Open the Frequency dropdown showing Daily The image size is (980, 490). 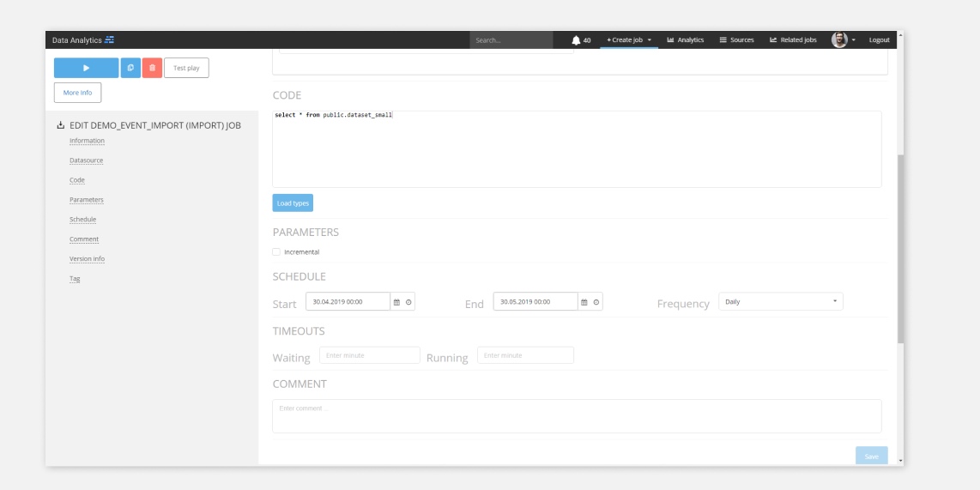780,302
